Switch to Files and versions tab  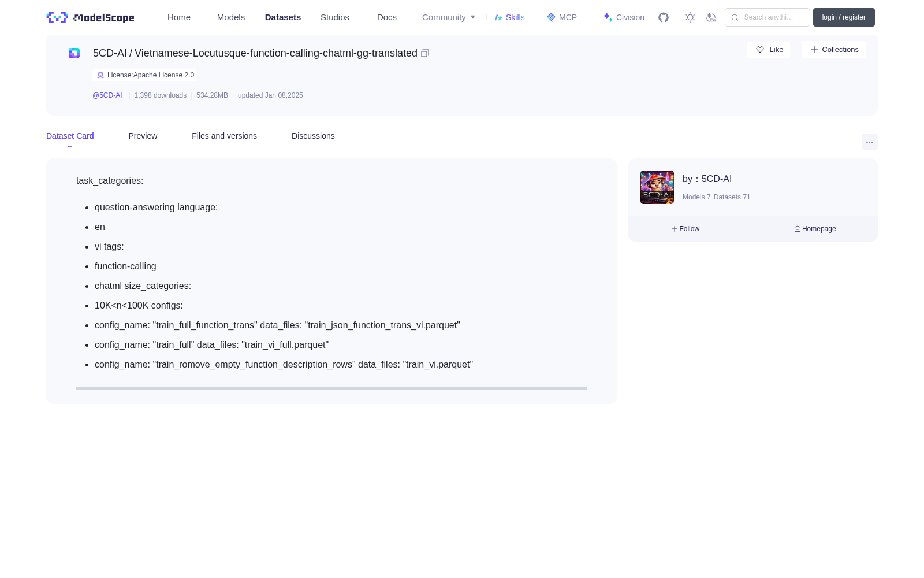click(224, 136)
